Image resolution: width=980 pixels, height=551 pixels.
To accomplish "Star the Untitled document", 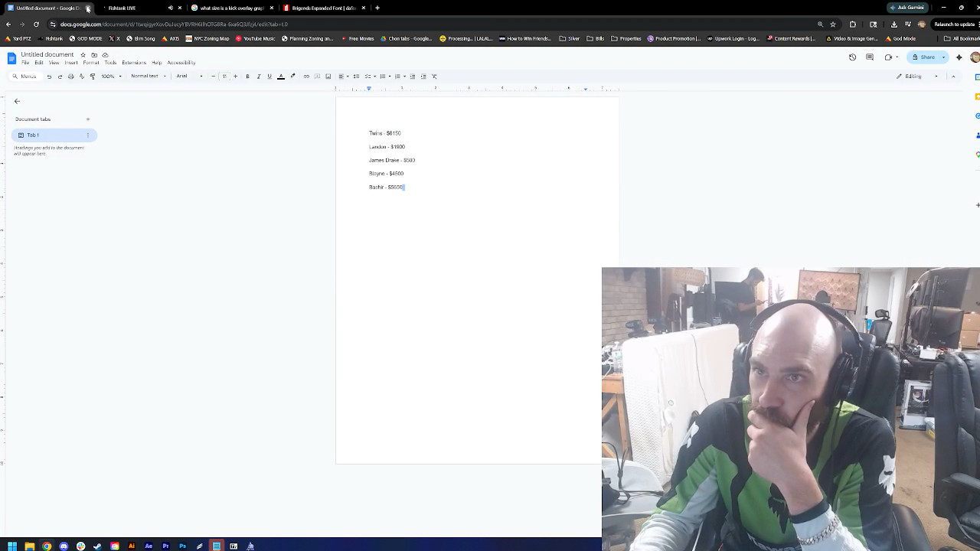I will pos(83,55).
